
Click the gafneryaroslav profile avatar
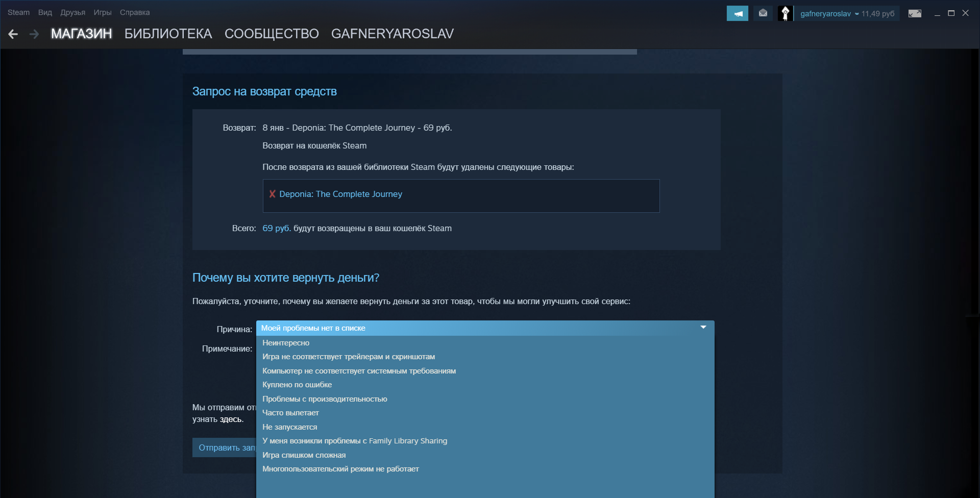[786, 13]
